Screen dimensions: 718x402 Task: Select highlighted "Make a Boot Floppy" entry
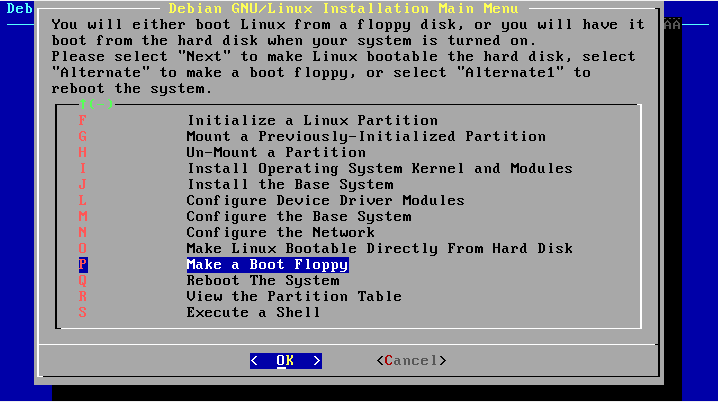pos(267,265)
